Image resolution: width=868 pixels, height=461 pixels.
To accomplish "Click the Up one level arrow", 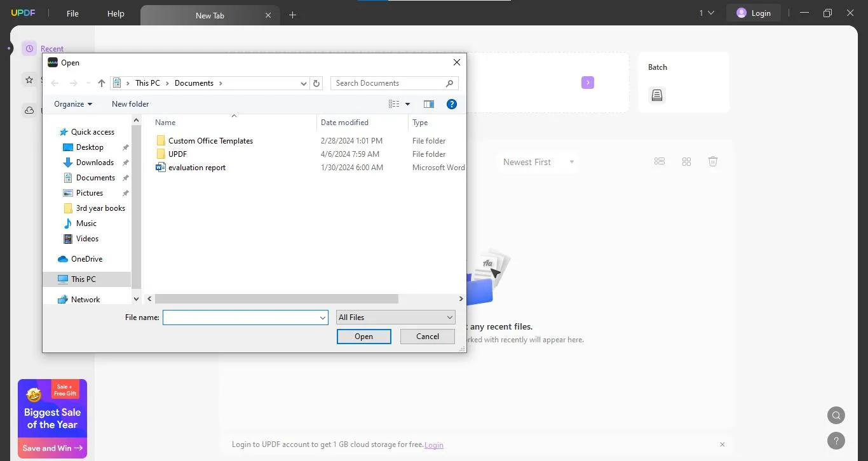I will point(102,83).
